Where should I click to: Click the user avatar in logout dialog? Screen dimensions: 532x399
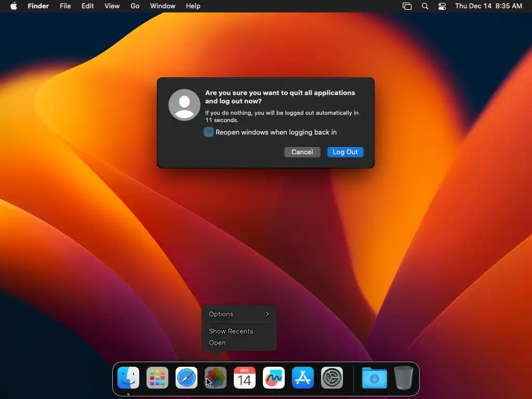pos(184,105)
